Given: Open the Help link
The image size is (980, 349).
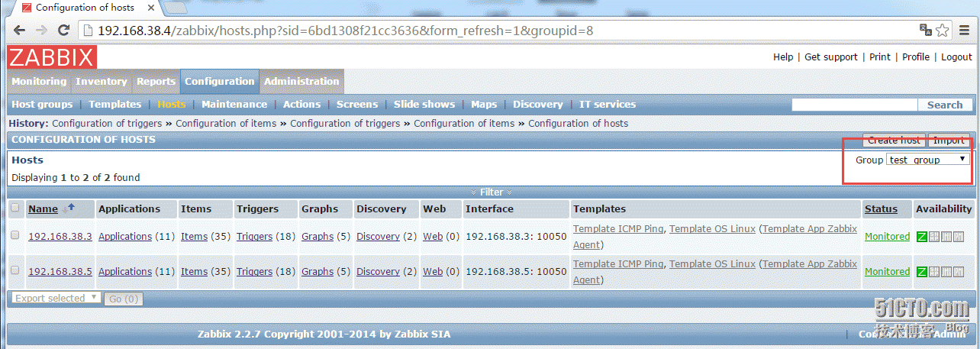Looking at the screenshot, I should coord(783,57).
